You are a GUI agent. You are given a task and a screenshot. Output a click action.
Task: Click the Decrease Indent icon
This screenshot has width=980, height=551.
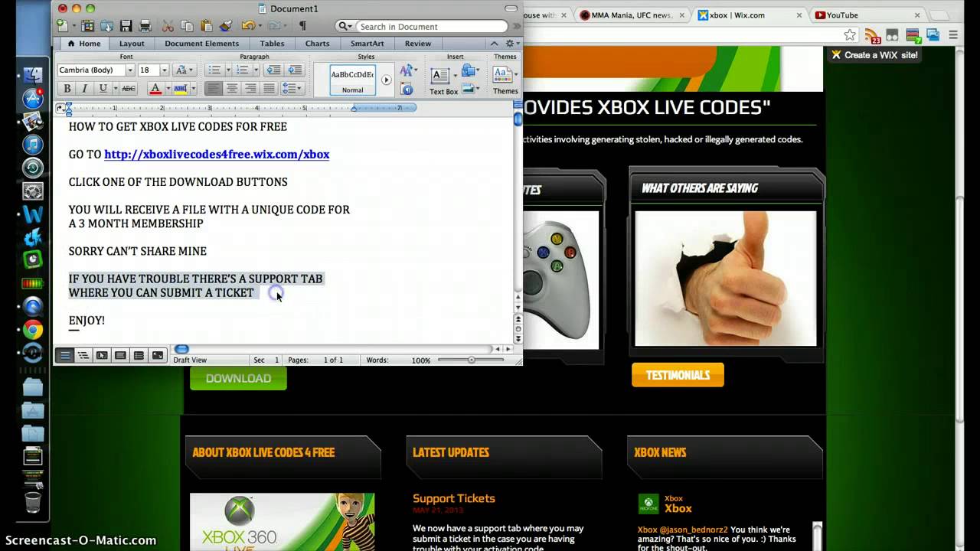point(273,70)
